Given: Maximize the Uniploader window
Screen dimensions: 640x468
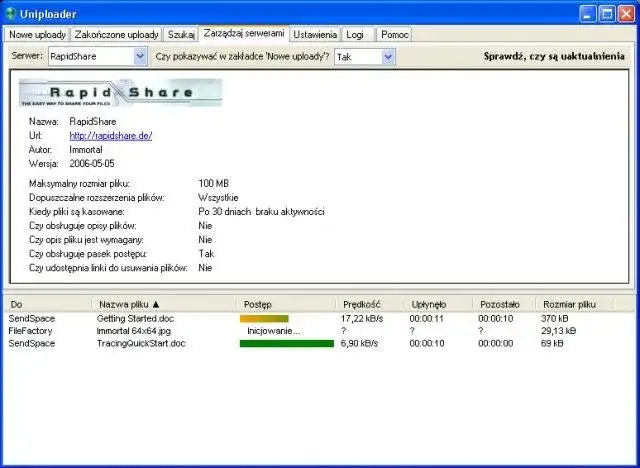Looking at the screenshot, I should point(607,14).
